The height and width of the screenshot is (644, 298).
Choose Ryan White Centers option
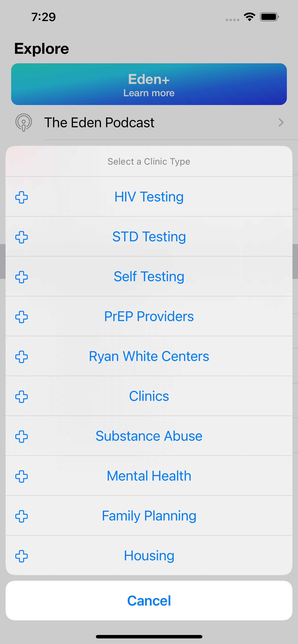pyautogui.click(x=149, y=356)
